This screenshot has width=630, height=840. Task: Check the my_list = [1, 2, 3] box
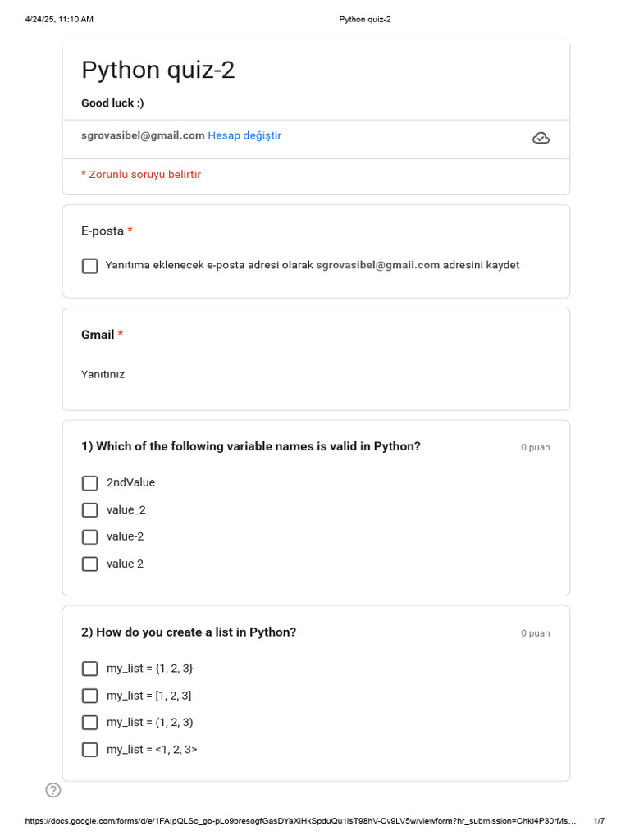[x=90, y=696]
